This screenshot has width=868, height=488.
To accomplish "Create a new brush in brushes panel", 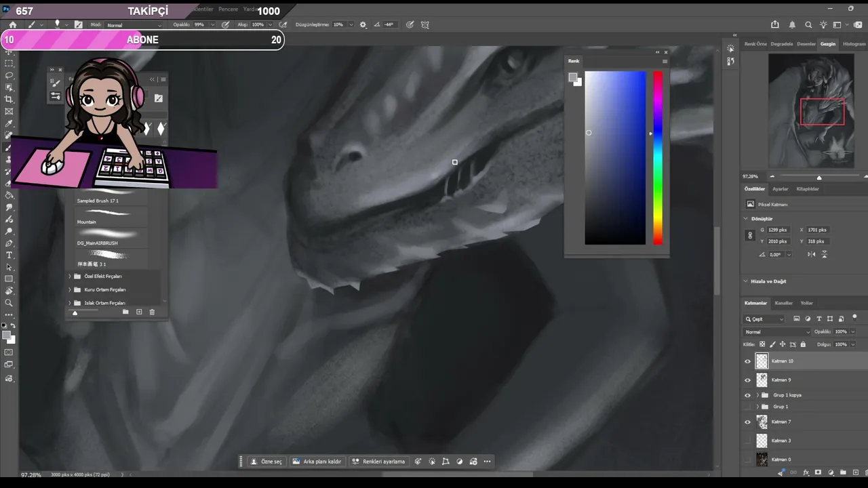I will [x=139, y=312].
